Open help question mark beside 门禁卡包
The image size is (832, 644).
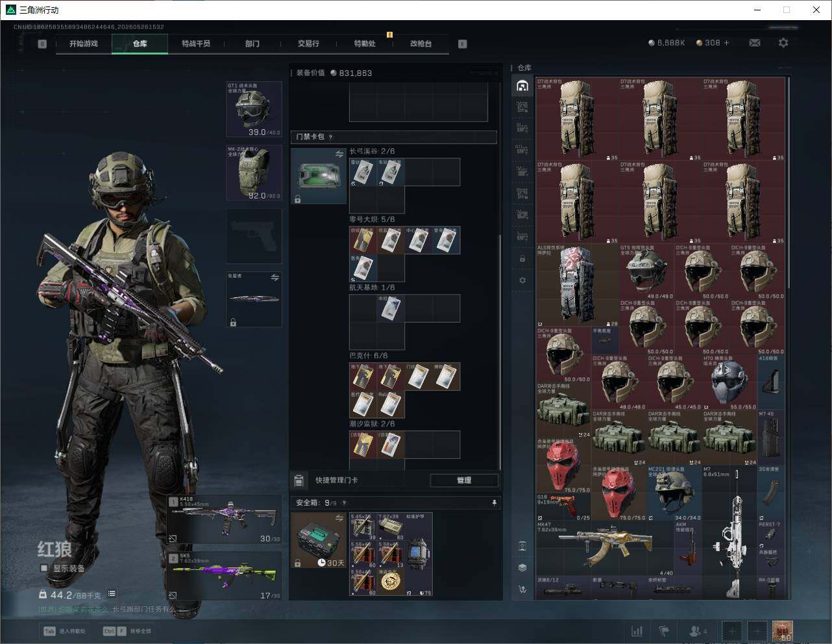click(x=330, y=137)
